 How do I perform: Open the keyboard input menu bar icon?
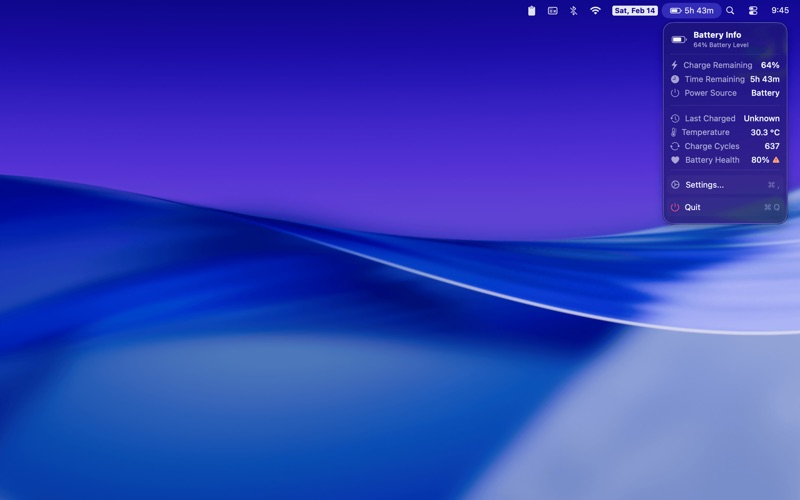tap(553, 11)
